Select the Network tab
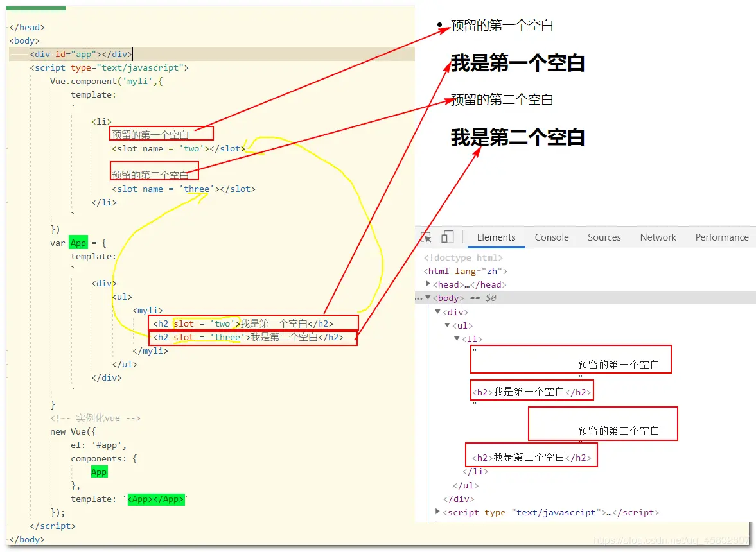This screenshot has height=552, width=756. (658, 237)
